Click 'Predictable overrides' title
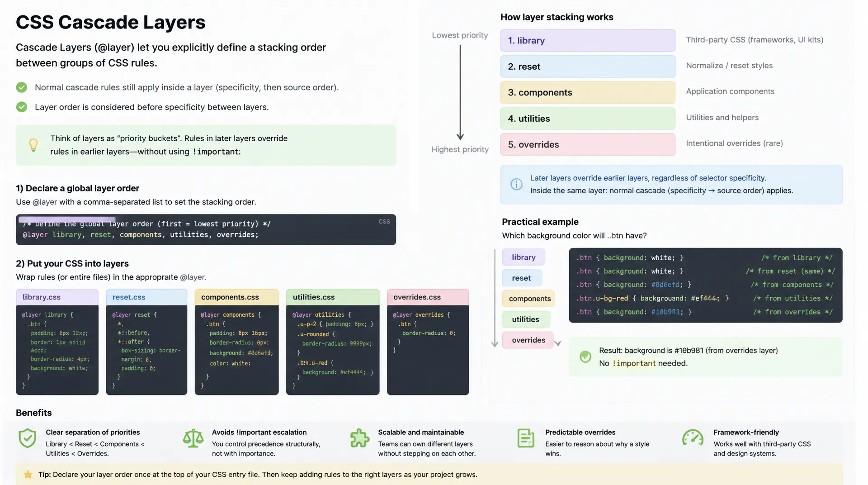The image size is (868, 485). coord(580,433)
